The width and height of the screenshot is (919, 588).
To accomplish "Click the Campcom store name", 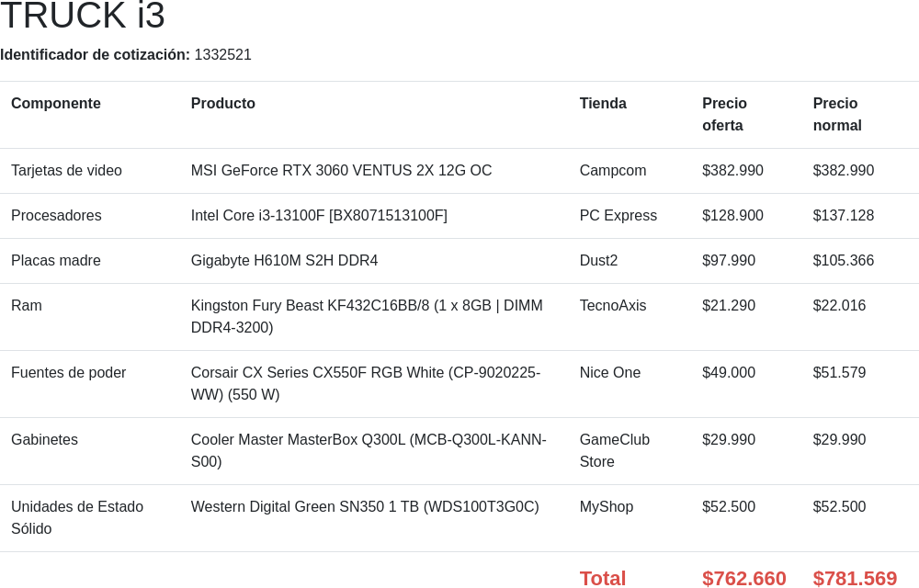I will click(x=612, y=170).
